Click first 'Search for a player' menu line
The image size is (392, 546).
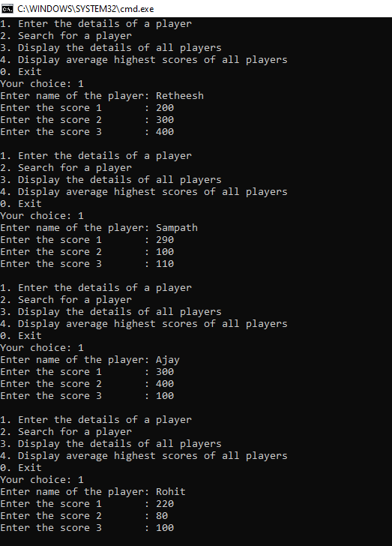point(66,36)
